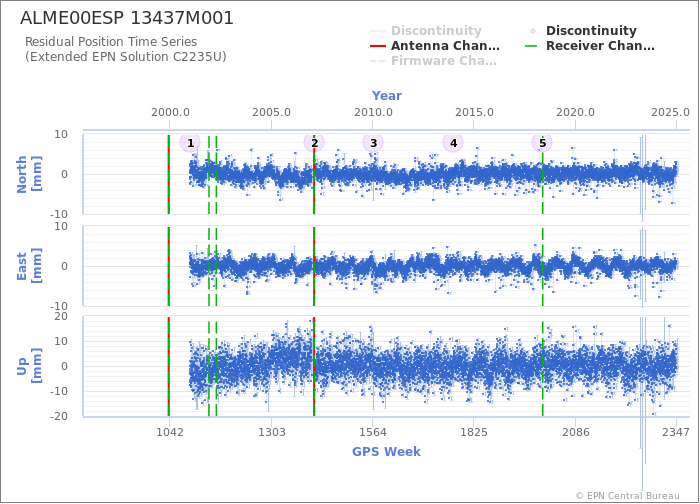Click the 2000.0 year tick label

pyautogui.click(x=170, y=112)
